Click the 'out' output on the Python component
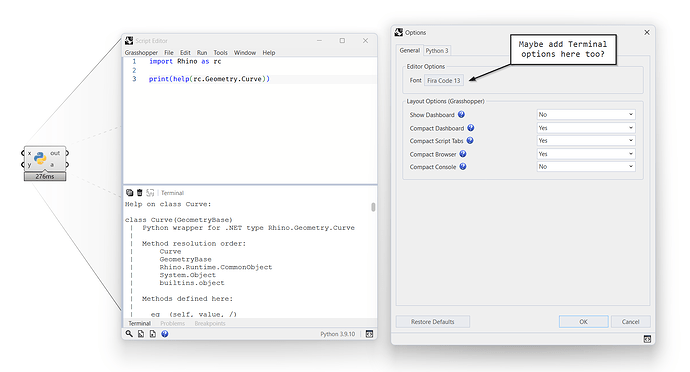Image resolution: width=690 pixels, height=372 pixels. pyautogui.click(x=55, y=153)
